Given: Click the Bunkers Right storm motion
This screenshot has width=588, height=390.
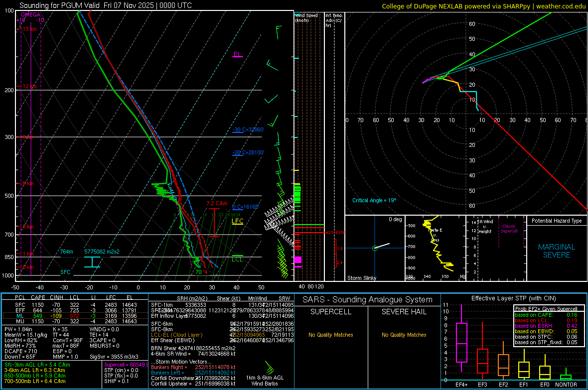Looking at the screenshot, I should point(193,367).
